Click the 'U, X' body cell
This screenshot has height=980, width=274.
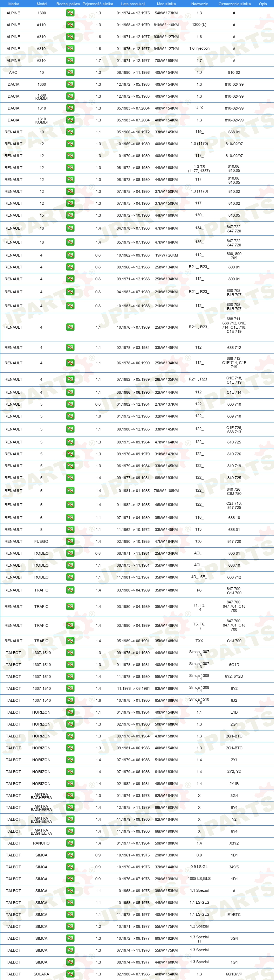pos(199,108)
